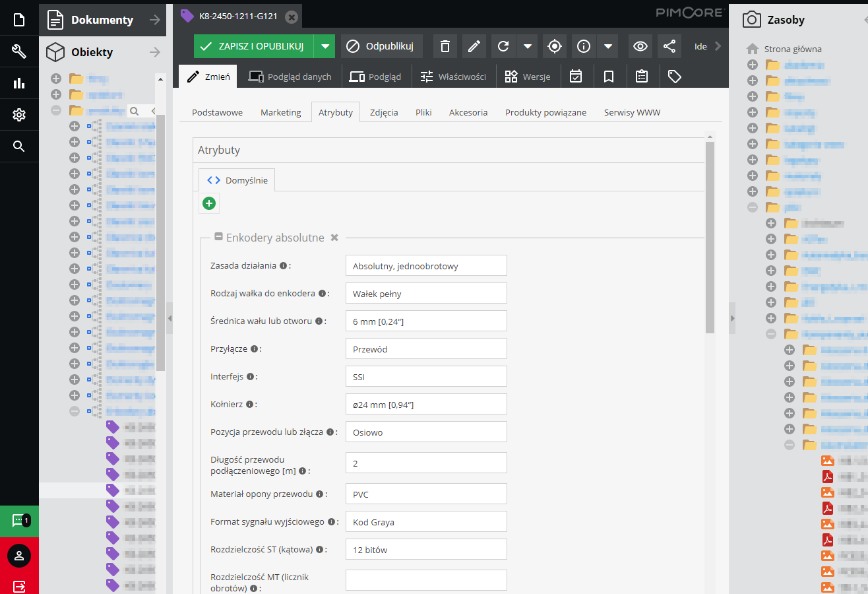Open notifications with the badge showing 1
The image size is (868, 594).
[x=19, y=521]
